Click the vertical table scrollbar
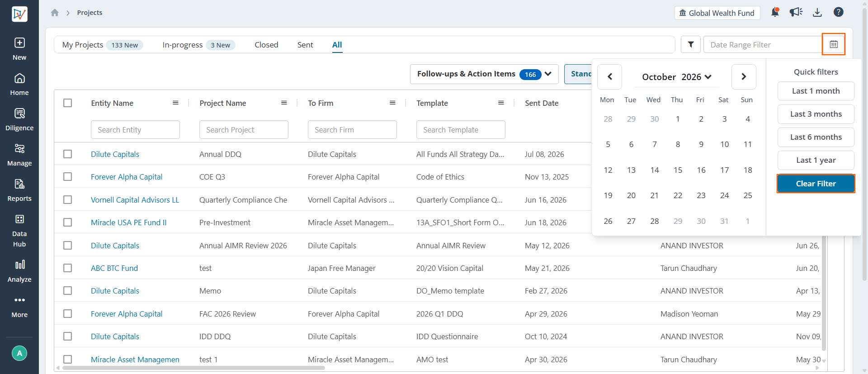This screenshot has height=374, width=868. coord(824,294)
